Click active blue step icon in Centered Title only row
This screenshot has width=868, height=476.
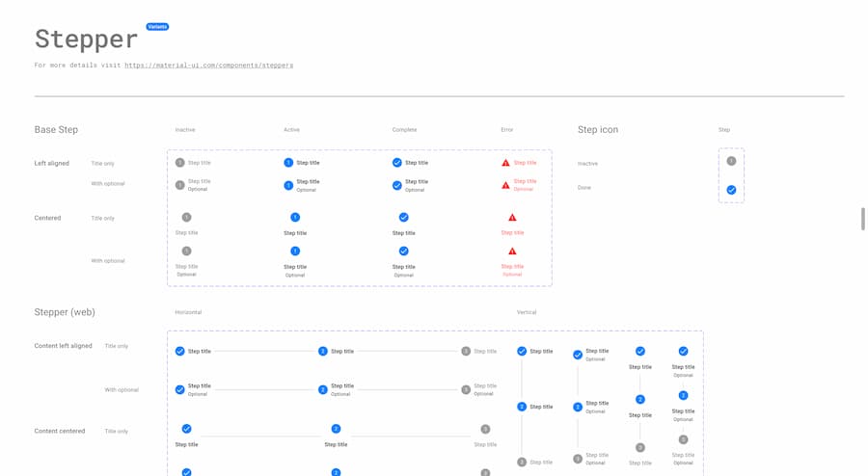[295, 218]
